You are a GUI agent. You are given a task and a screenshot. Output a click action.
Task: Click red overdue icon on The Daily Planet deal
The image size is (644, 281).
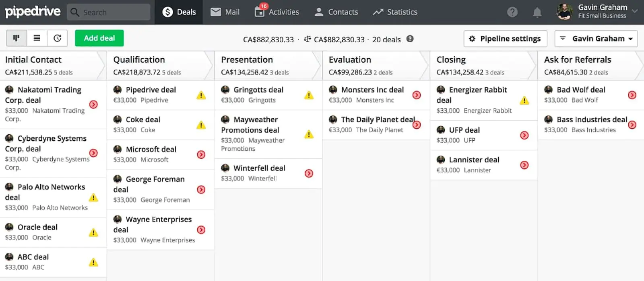(x=417, y=125)
